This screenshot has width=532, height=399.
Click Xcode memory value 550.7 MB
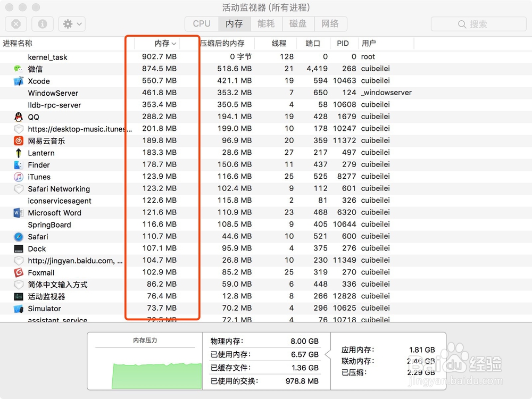coord(159,80)
